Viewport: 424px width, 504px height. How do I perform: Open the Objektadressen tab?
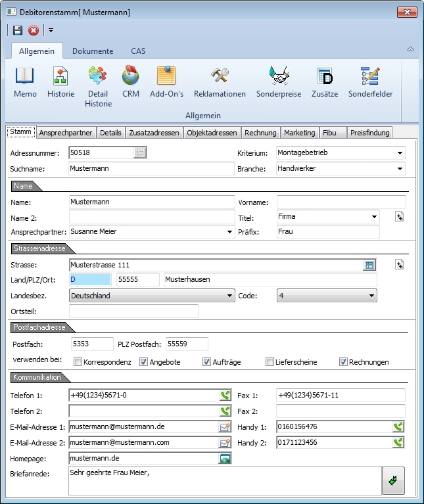(212, 133)
